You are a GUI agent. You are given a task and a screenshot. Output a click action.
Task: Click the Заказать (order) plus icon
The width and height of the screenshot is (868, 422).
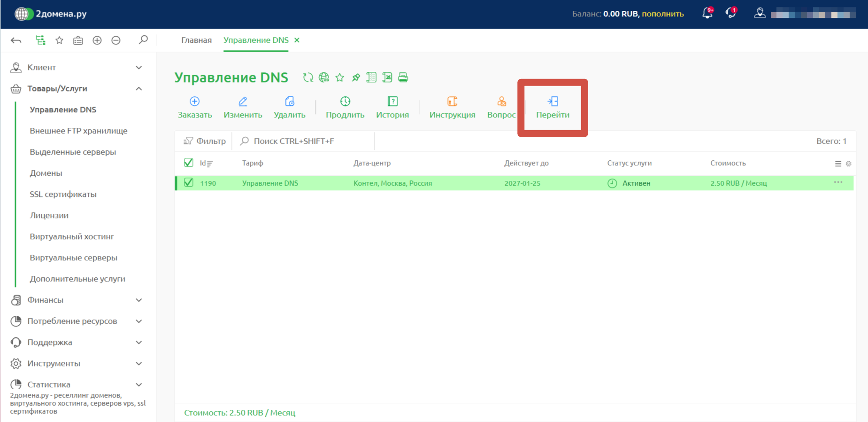click(x=194, y=102)
